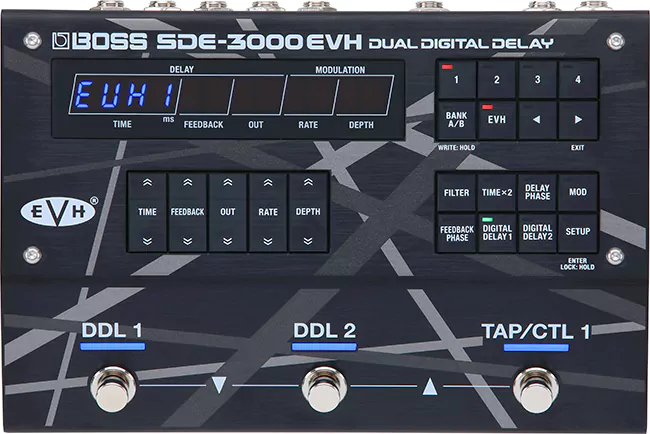Decrease TIME with the down chevron

point(147,241)
